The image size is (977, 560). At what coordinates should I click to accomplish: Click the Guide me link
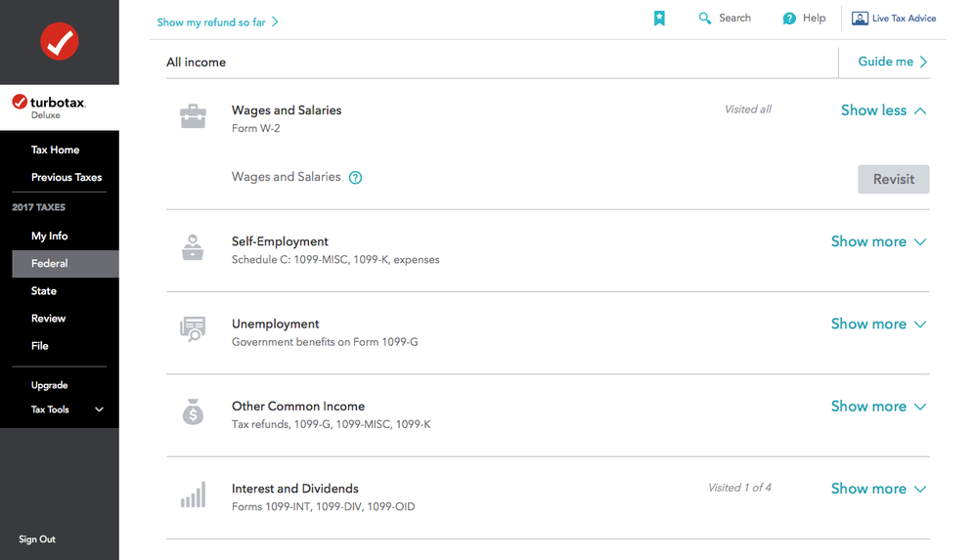[892, 62]
